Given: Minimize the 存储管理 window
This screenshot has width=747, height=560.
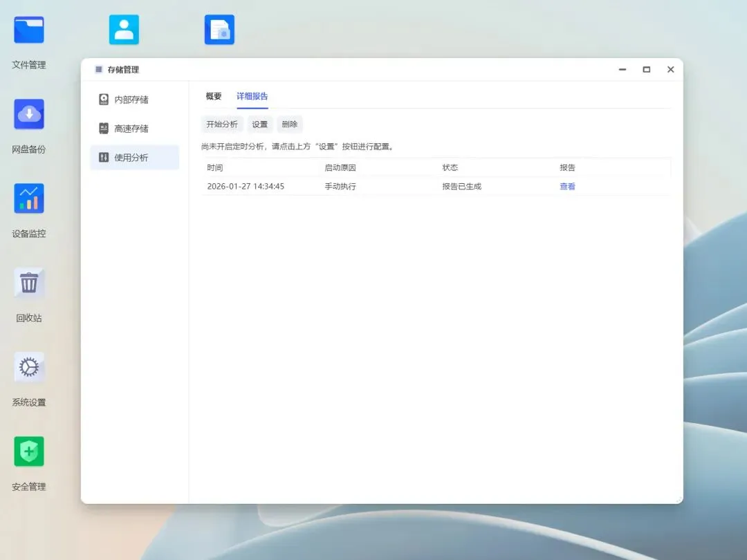Looking at the screenshot, I should 622,70.
